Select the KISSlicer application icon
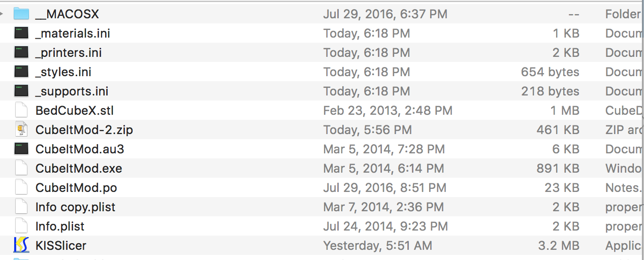644x260 pixels. click(21, 245)
